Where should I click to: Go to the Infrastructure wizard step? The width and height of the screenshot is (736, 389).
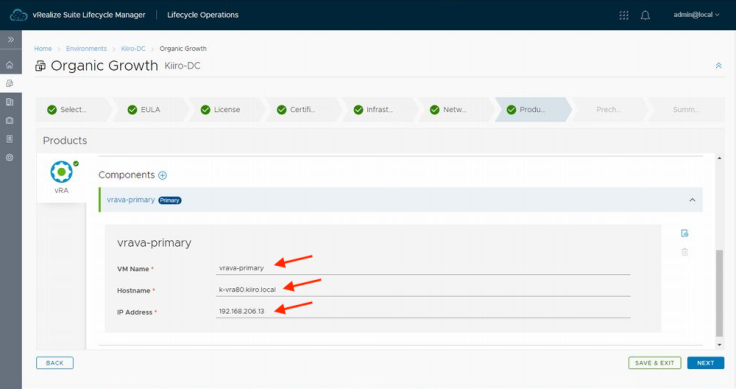click(379, 109)
